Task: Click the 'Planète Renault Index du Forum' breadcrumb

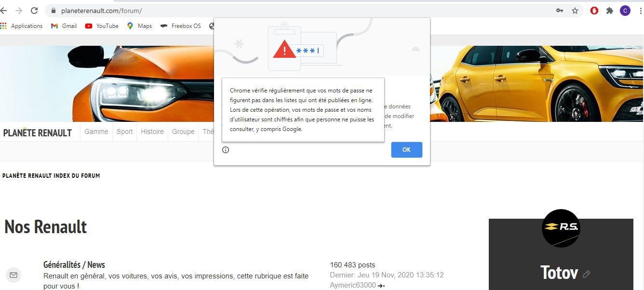Action: point(51,176)
